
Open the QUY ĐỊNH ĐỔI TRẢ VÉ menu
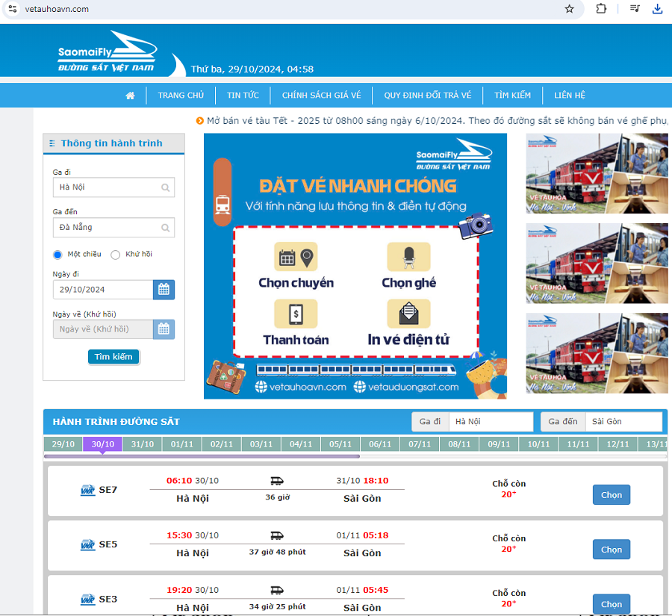[x=427, y=95]
